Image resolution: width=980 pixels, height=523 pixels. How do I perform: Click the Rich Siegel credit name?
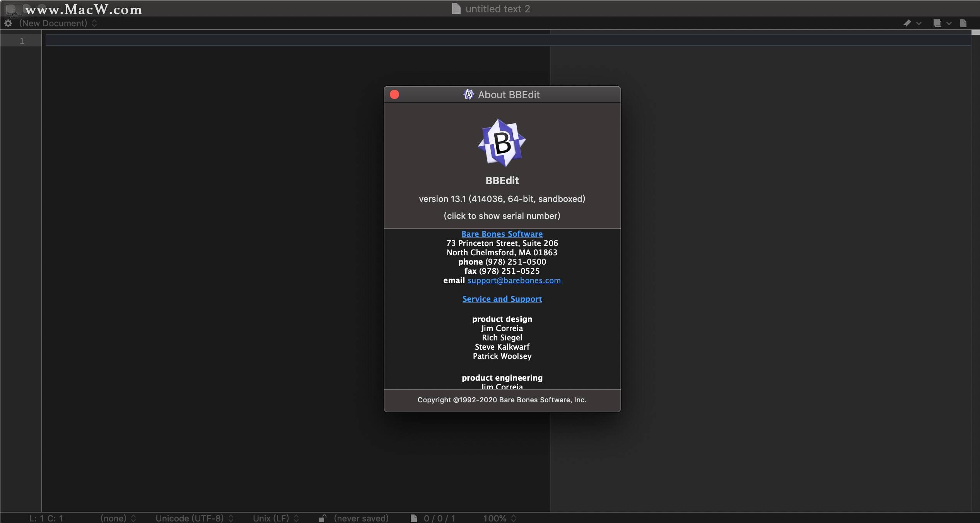point(502,337)
